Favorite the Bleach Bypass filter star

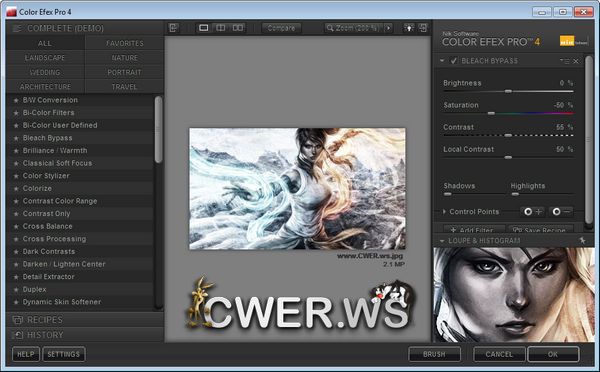pyautogui.click(x=16, y=139)
